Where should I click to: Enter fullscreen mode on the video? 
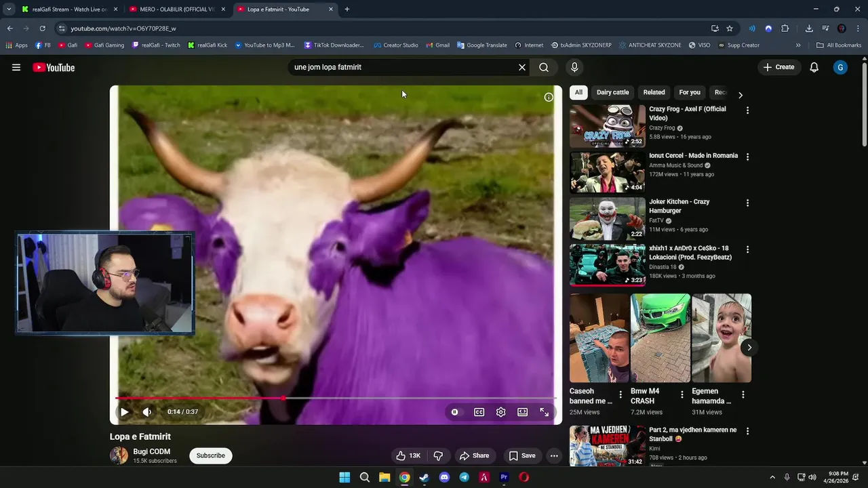point(545,411)
